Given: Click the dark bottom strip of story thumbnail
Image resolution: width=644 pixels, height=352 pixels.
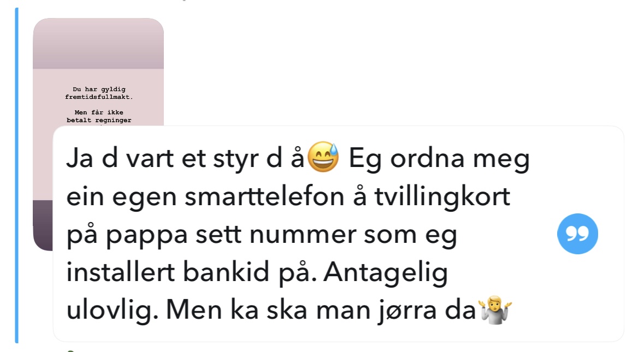Looking at the screenshot, I should [43, 225].
